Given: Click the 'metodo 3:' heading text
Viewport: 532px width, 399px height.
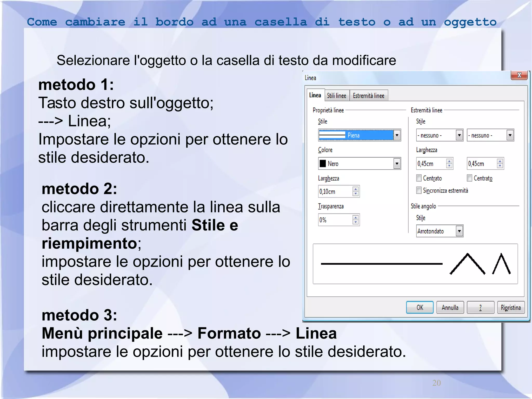Looking at the screenshot, I should click(x=79, y=315).
